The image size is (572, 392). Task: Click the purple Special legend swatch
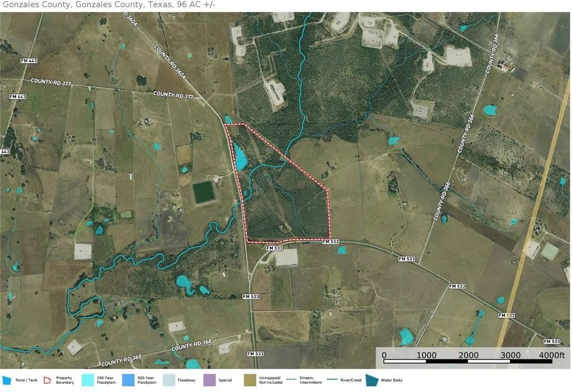tap(209, 380)
